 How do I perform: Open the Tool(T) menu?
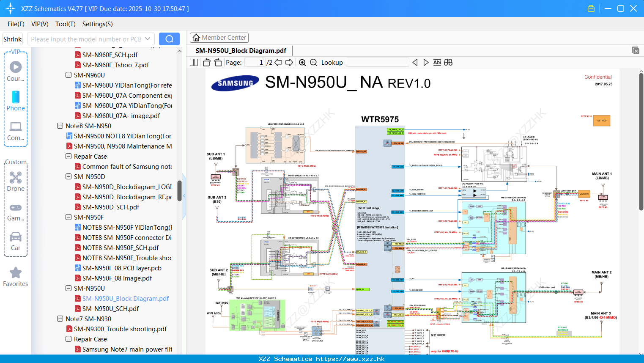[x=66, y=24]
